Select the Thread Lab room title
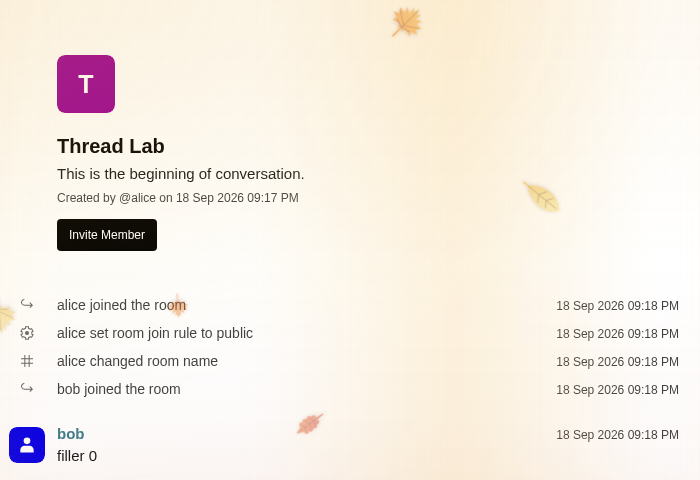The width and height of the screenshot is (700, 480). coord(111,146)
